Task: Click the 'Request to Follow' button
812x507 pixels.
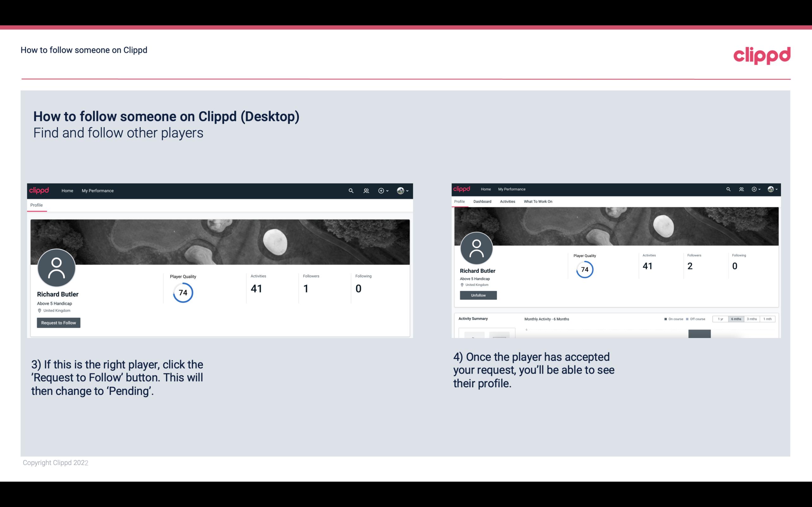Action: pos(58,323)
